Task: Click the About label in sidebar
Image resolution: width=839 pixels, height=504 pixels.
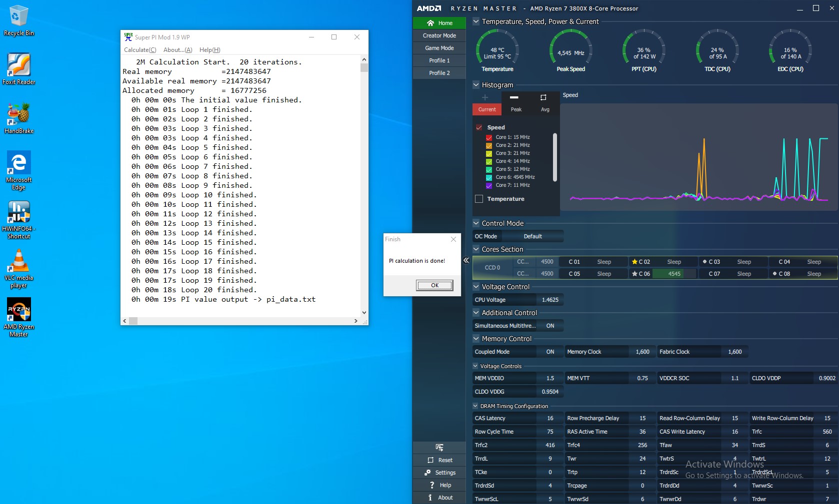Action: pos(445,498)
